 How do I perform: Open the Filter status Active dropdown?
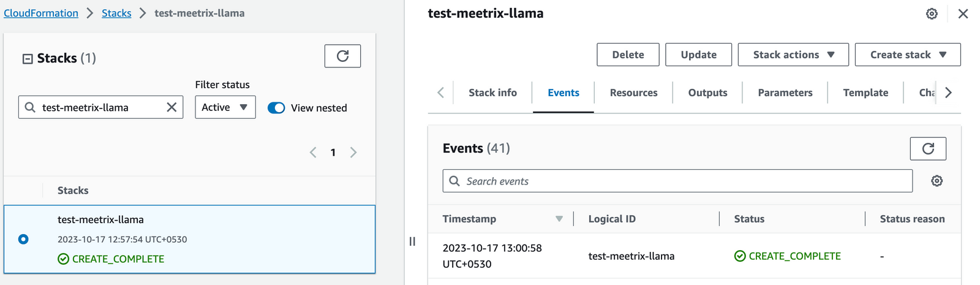[x=225, y=107]
